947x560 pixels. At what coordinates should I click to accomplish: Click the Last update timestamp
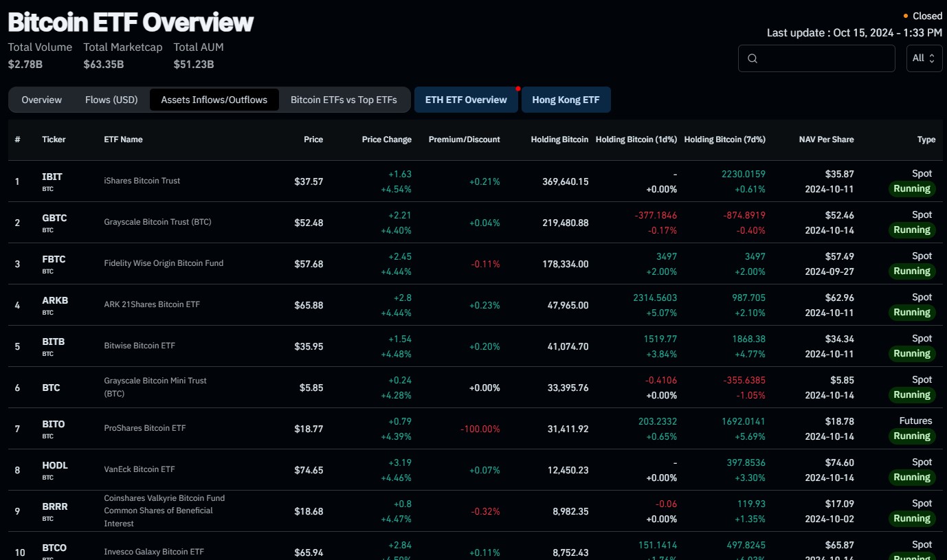tap(854, 32)
